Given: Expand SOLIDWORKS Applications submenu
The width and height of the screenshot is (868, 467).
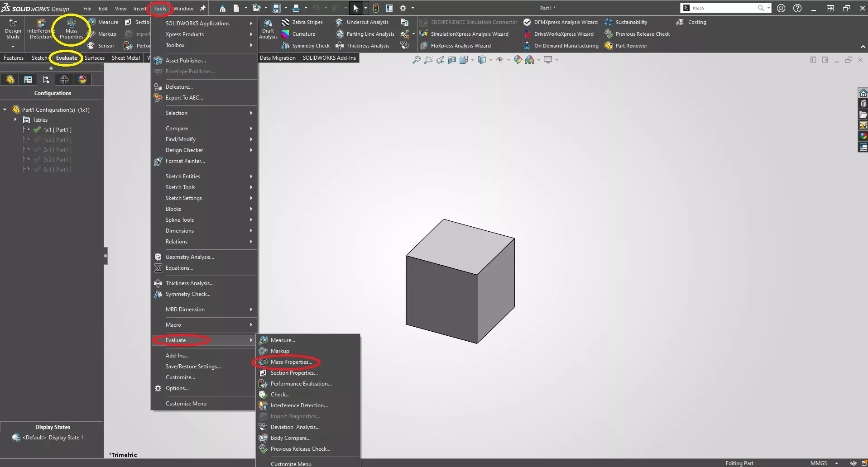Looking at the screenshot, I should point(204,24).
